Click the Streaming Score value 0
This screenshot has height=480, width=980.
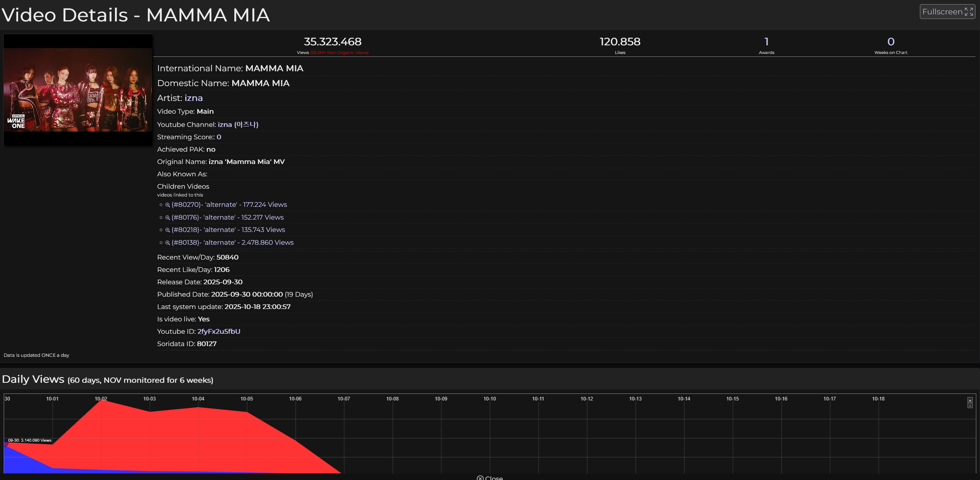pyautogui.click(x=219, y=137)
